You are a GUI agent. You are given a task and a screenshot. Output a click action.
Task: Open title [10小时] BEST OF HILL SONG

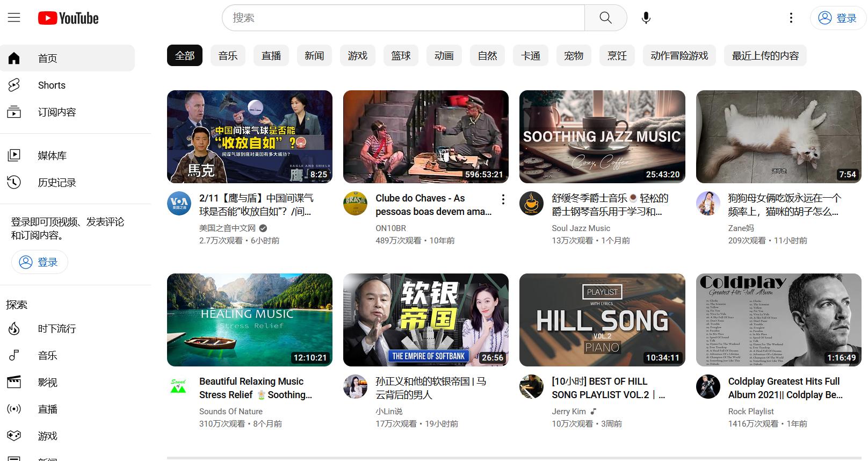tap(609, 388)
